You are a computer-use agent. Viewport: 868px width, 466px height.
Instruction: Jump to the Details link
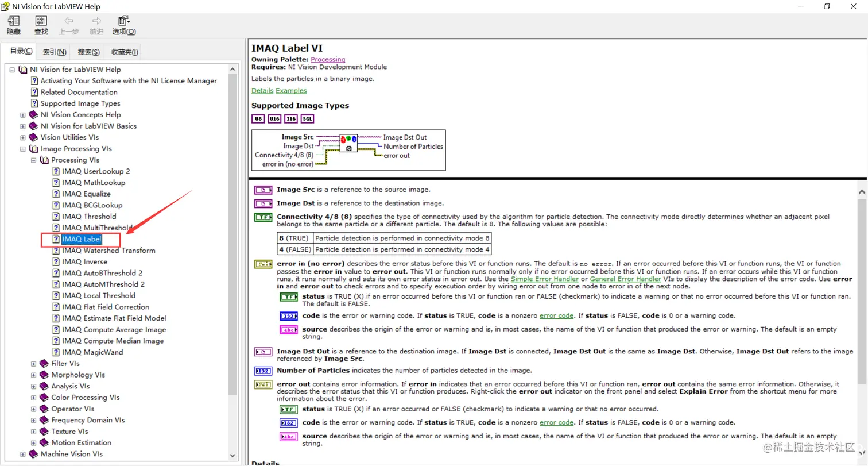pos(262,91)
